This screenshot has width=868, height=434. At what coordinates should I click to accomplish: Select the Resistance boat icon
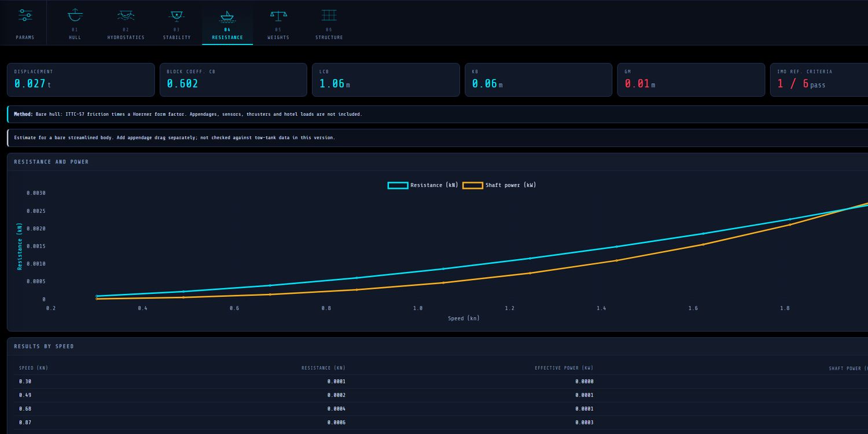(x=227, y=15)
